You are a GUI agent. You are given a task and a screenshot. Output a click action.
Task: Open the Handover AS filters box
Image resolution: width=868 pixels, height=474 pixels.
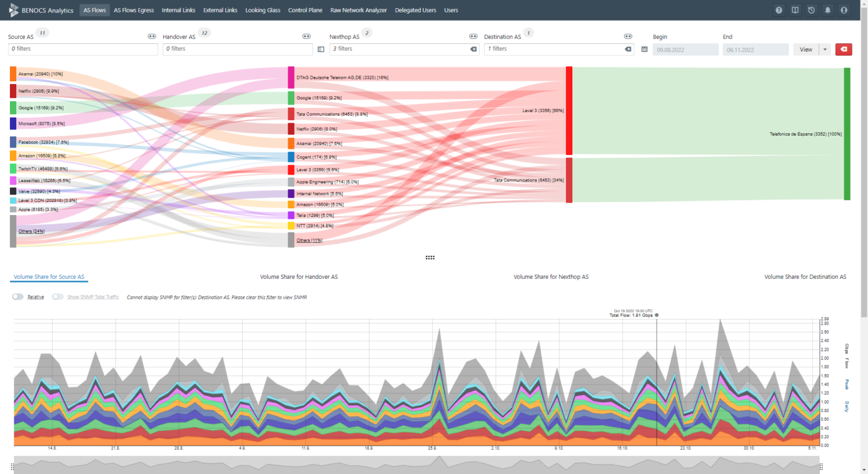pyautogui.click(x=237, y=49)
